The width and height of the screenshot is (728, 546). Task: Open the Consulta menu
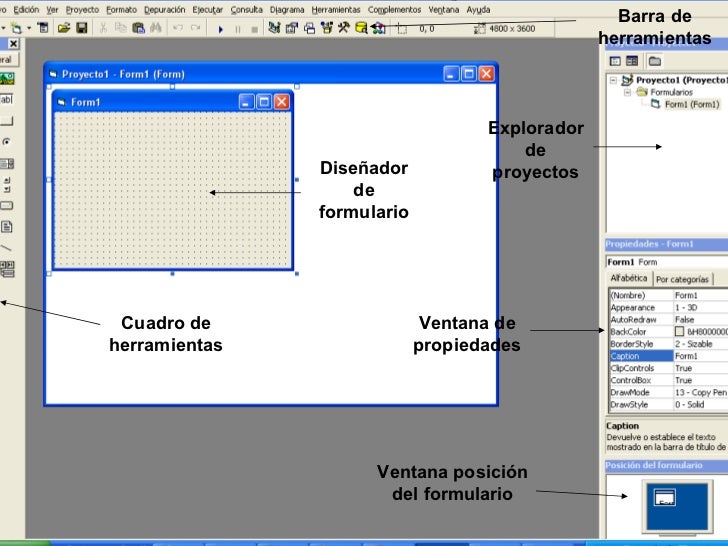click(247, 9)
